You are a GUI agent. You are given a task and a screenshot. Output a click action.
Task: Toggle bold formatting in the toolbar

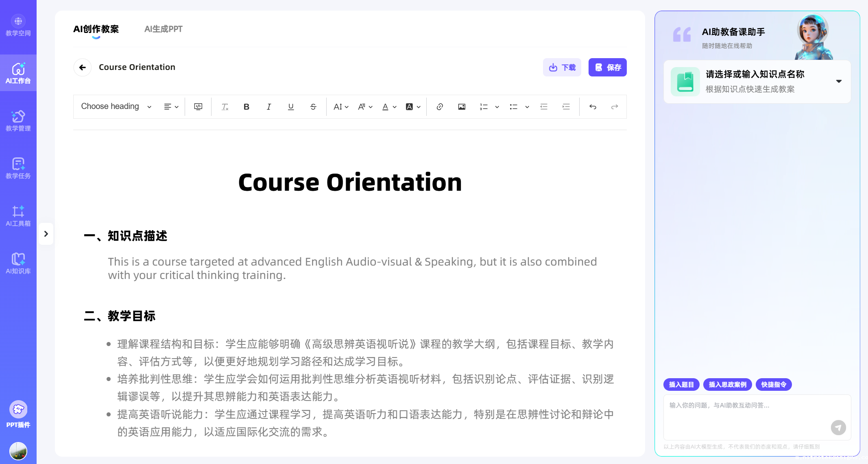click(246, 107)
